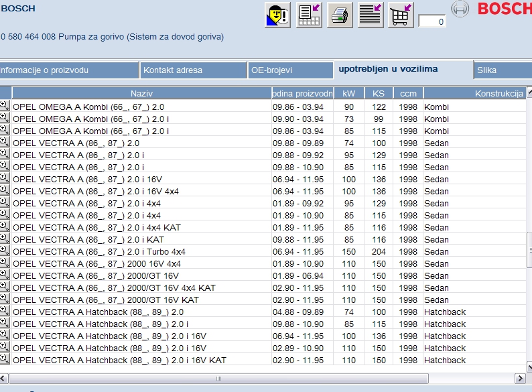
Task: Open details icon for VECTRA A 2.0 i KAT
Action: click(5, 239)
